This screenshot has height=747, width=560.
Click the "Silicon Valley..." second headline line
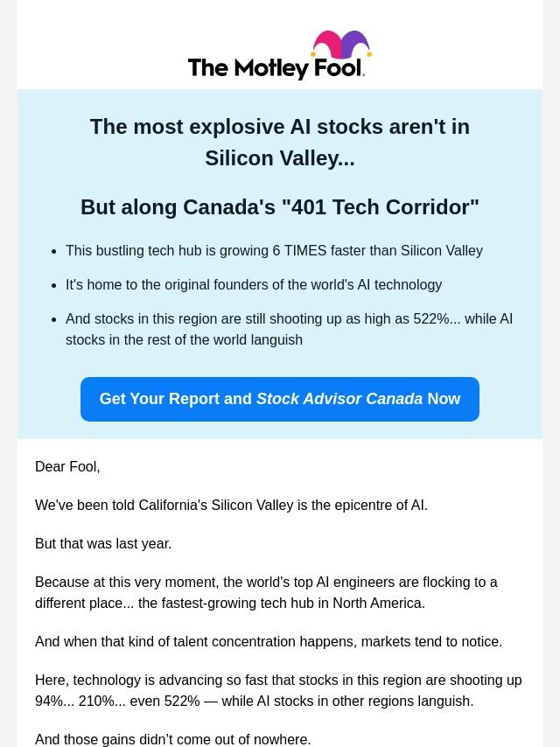coord(280,158)
